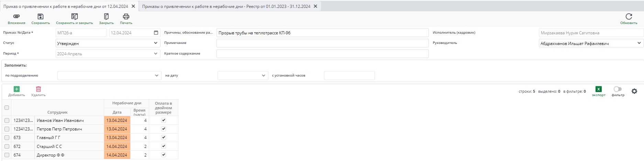
Task: Close the Реестр приказов tab
Action: pyautogui.click(x=315, y=6)
